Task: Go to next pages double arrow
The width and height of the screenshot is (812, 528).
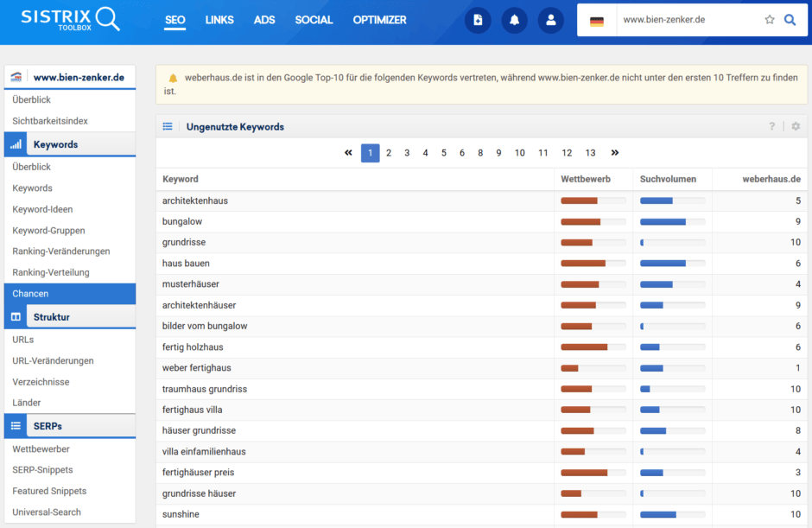Action: 615,152
